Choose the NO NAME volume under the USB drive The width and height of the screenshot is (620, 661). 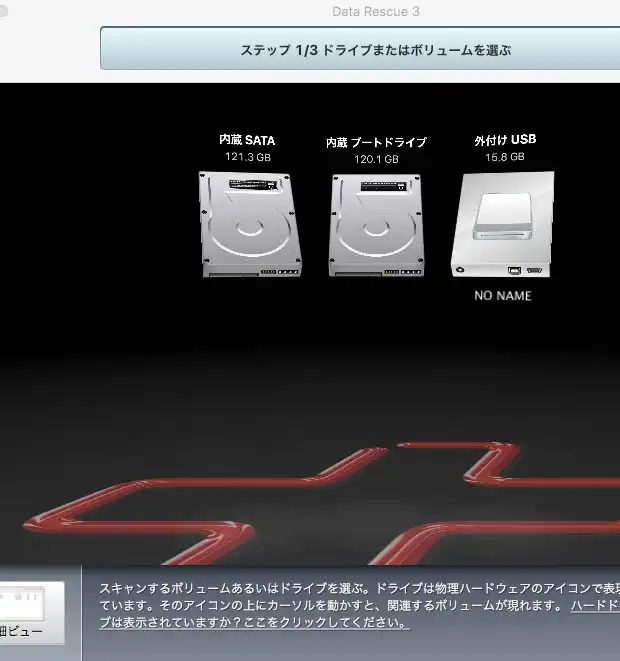(503, 296)
